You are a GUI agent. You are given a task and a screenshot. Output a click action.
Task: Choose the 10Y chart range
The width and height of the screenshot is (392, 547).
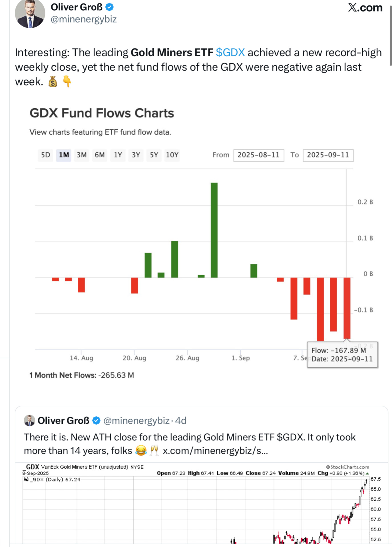172,155
